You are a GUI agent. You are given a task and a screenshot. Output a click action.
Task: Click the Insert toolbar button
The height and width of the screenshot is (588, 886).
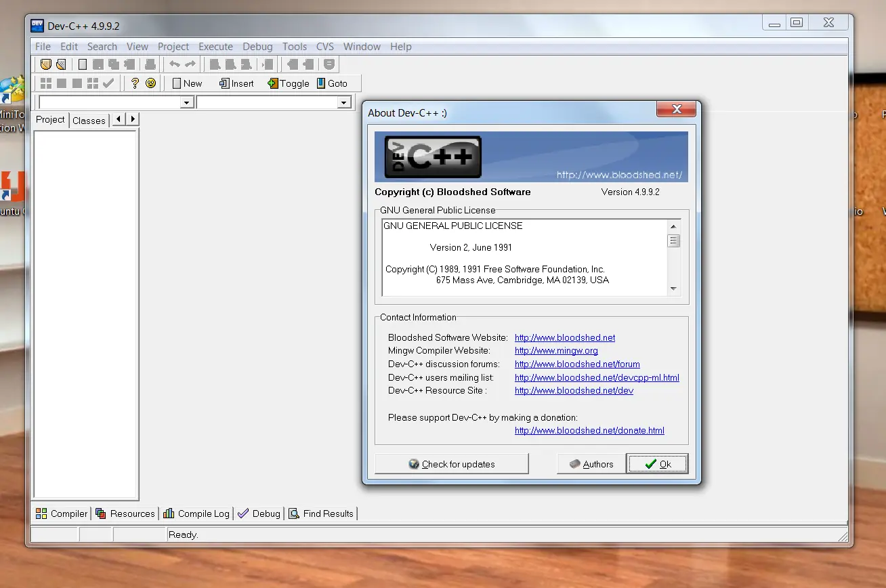tap(236, 83)
